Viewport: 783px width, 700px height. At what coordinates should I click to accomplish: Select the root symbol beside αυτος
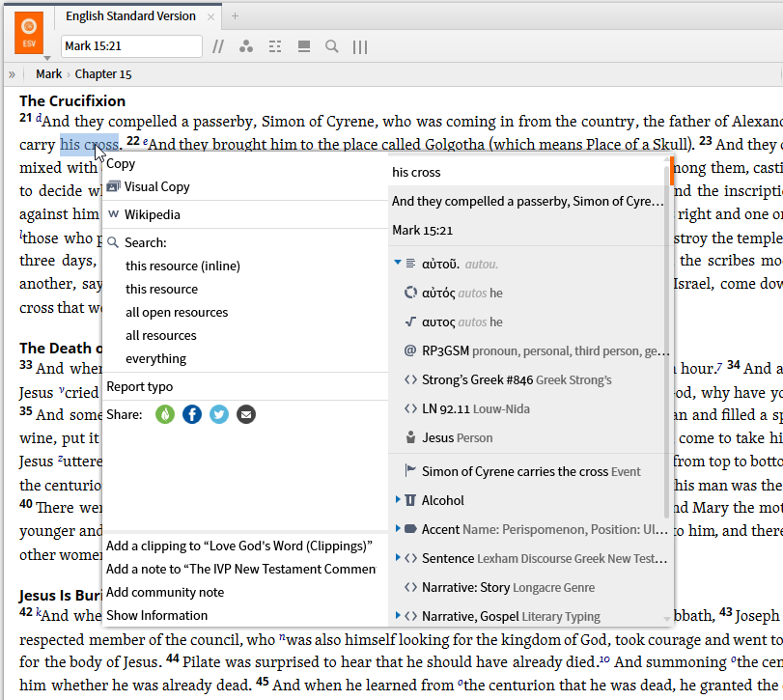click(x=410, y=322)
